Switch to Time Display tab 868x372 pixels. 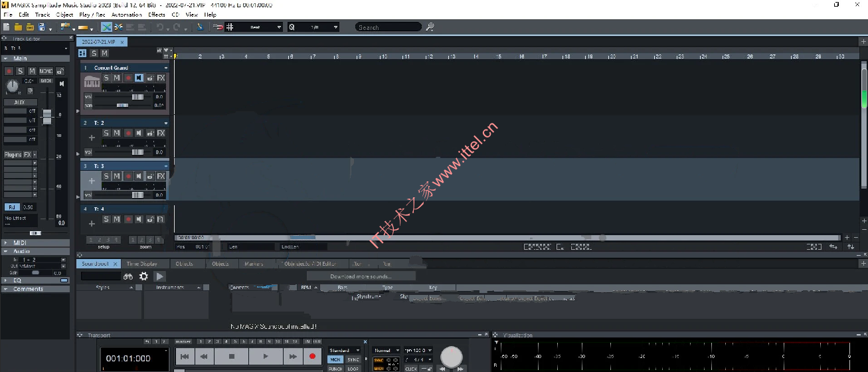(x=141, y=264)
